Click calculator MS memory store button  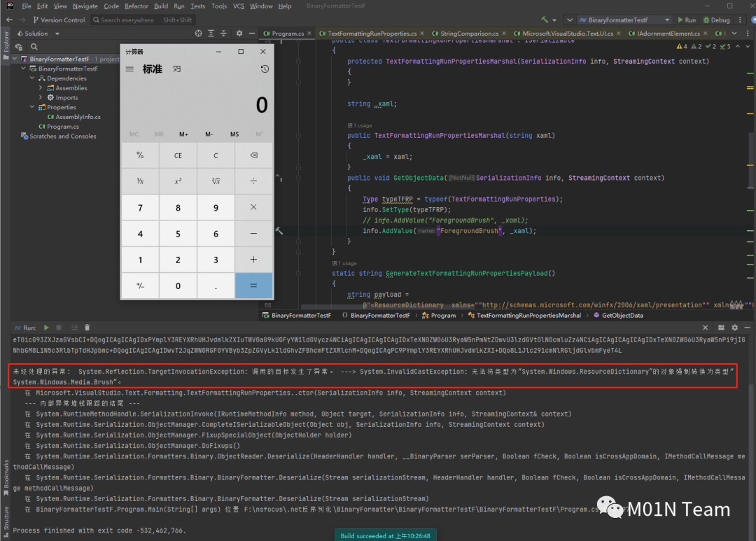tap(234, 134)
